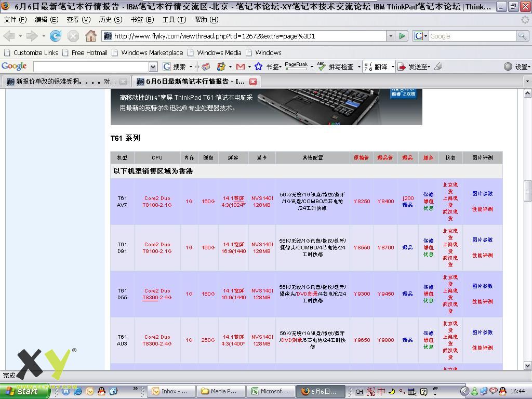Click the Google toolbar 搜索 button
532x399 pixels.
pyautogui.click(x=175, y=66)
